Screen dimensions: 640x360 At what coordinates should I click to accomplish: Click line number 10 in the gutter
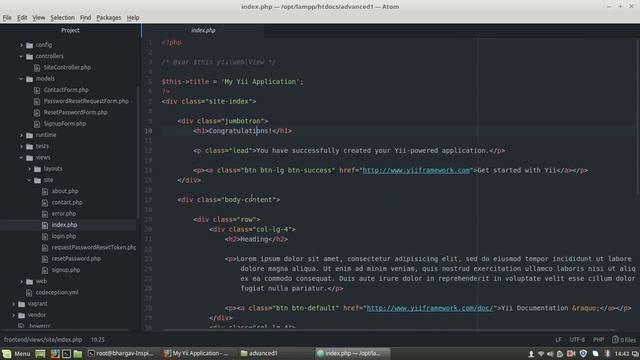tap(148, 131)
